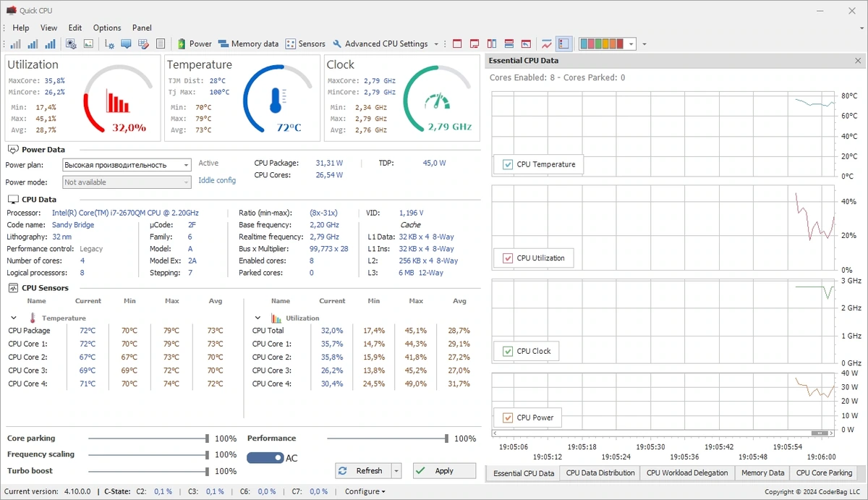The height and width of the screenshot is (500, 868).
Task: Switch to the CPU Data Distribution tab
Action: tap(600, 473)
